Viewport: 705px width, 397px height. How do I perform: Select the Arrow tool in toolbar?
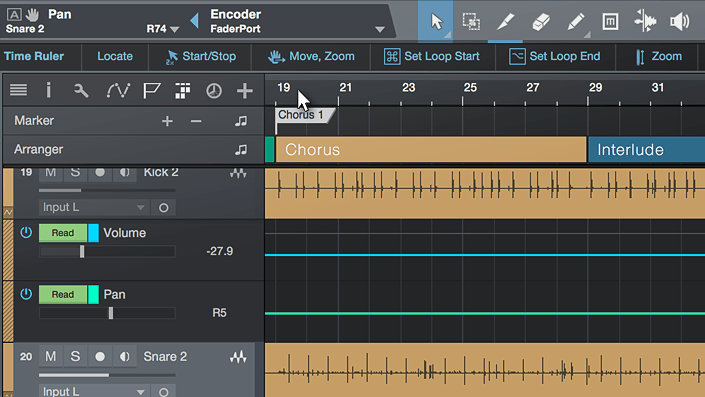tap(436, 22)
